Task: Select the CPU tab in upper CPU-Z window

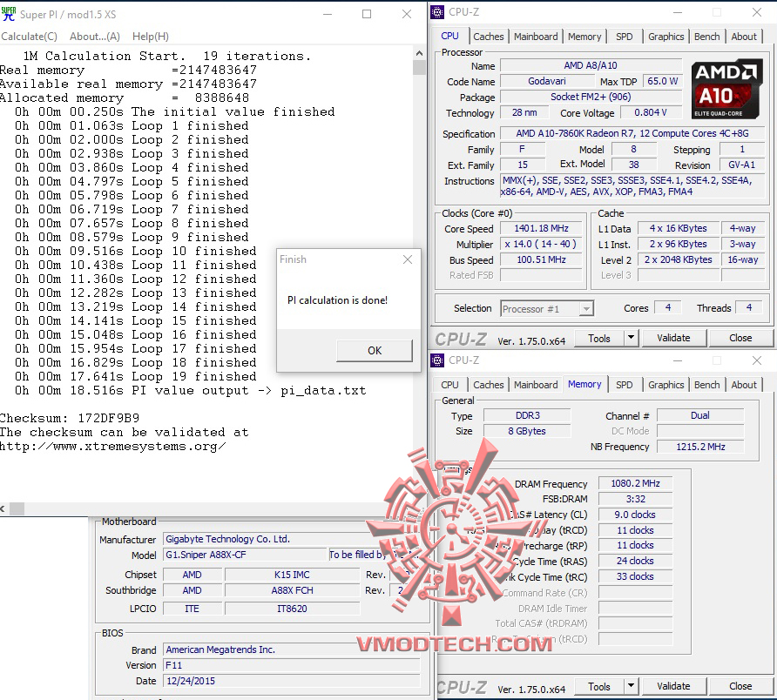Action: click(x=449, y=36)
